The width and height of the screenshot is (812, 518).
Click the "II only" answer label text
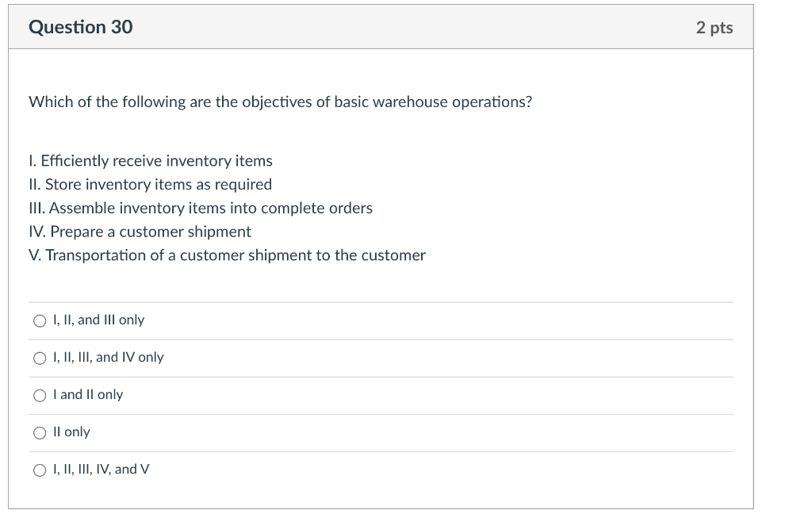pos(71,432)
